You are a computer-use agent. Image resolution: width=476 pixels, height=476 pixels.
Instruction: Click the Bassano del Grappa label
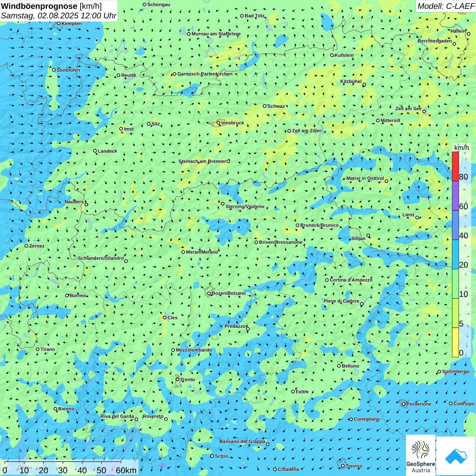242,441
